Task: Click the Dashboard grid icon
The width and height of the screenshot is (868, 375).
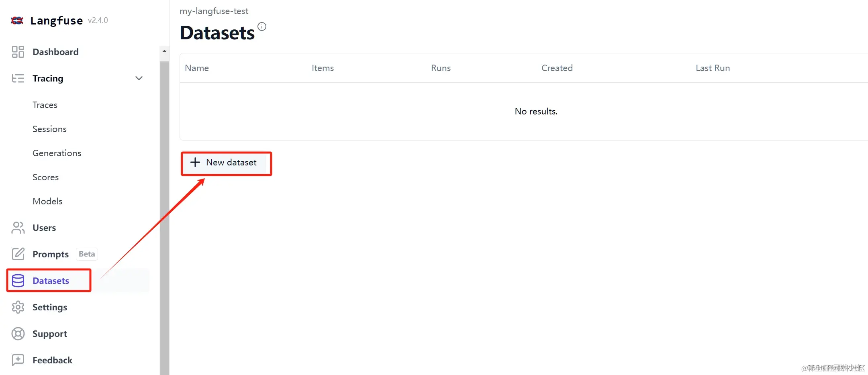Action: (x=18, y=52)
